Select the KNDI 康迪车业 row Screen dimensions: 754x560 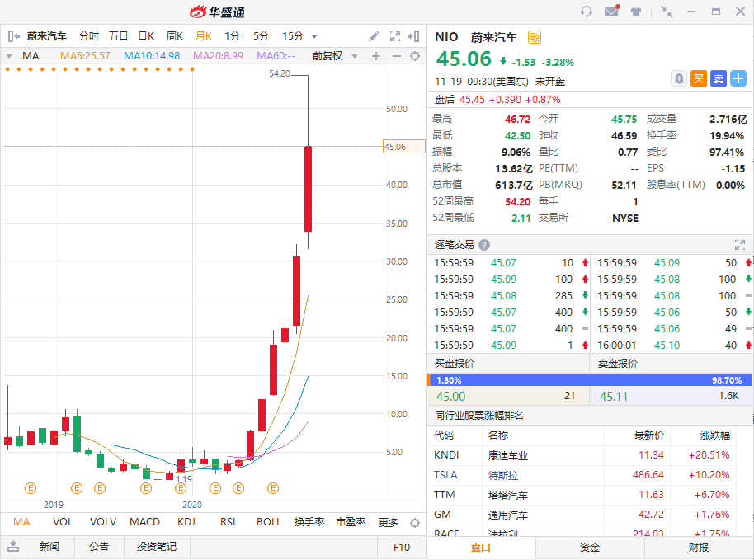pyautogui.click(x=582, y=455)
